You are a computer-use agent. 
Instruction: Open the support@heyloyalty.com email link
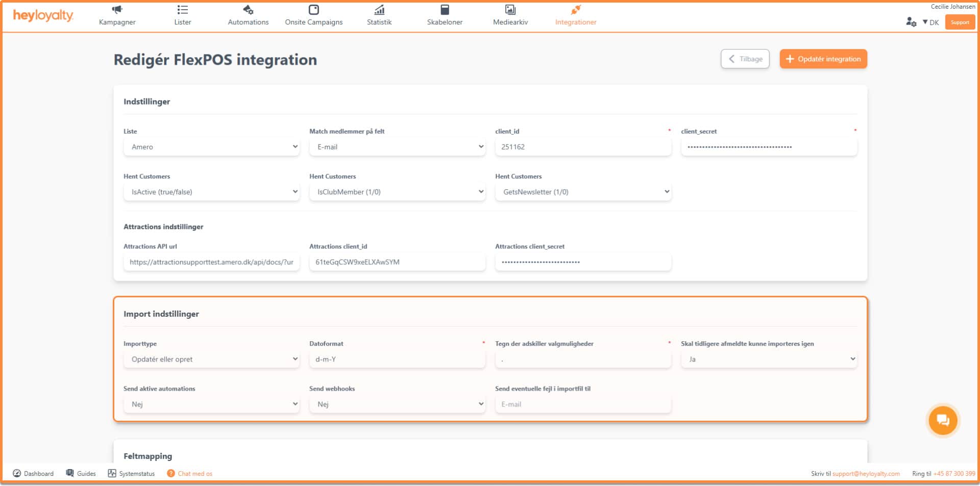point(866,474)
